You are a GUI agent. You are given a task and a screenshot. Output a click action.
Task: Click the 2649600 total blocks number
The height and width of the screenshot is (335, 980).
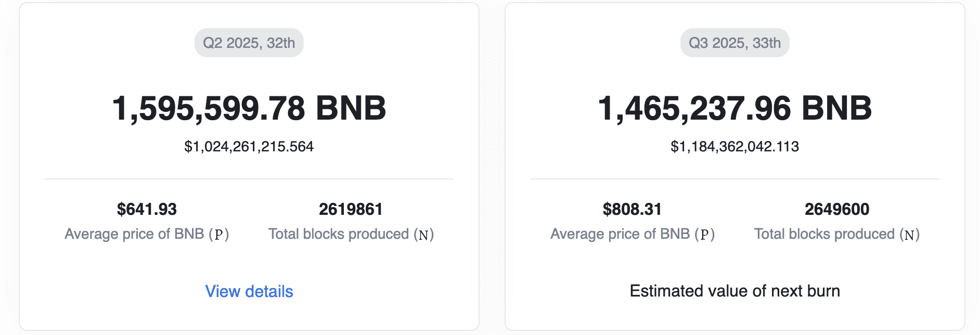[x=837, y=209]
